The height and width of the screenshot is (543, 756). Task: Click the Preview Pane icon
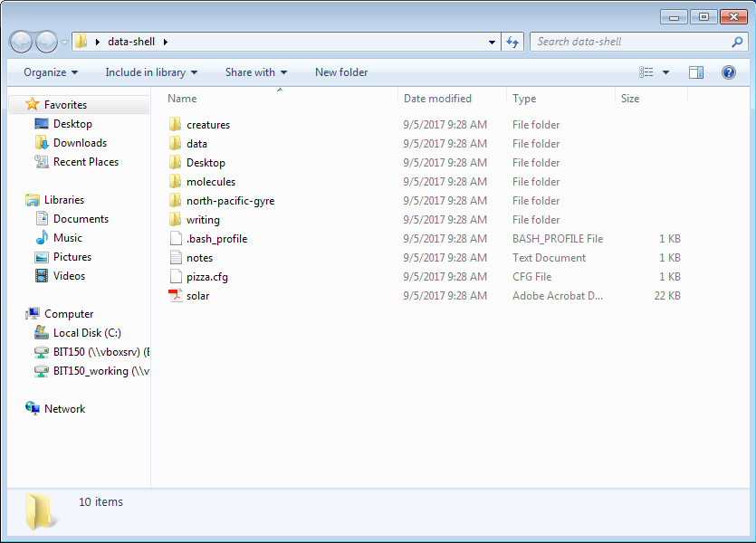[696, 71]
